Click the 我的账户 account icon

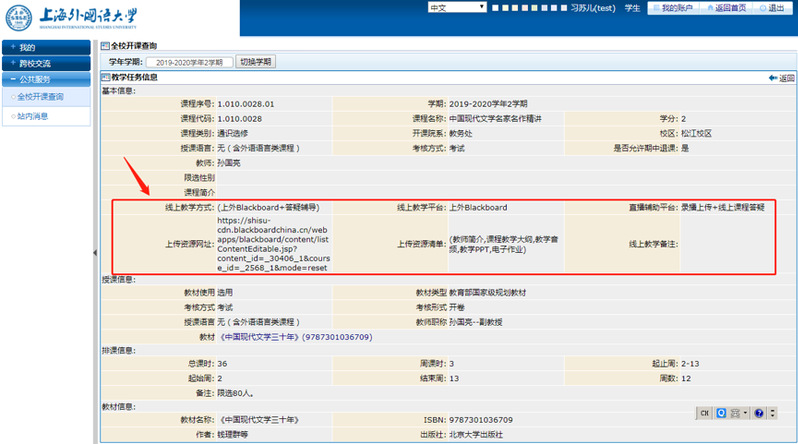click(x=656, y=8)
